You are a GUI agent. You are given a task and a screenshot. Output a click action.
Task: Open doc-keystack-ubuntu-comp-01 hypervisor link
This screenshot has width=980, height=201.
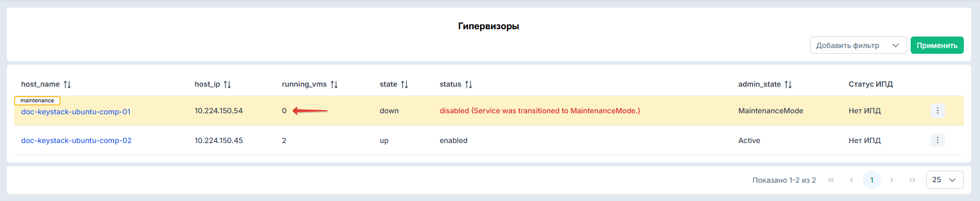tap(76, 112)
